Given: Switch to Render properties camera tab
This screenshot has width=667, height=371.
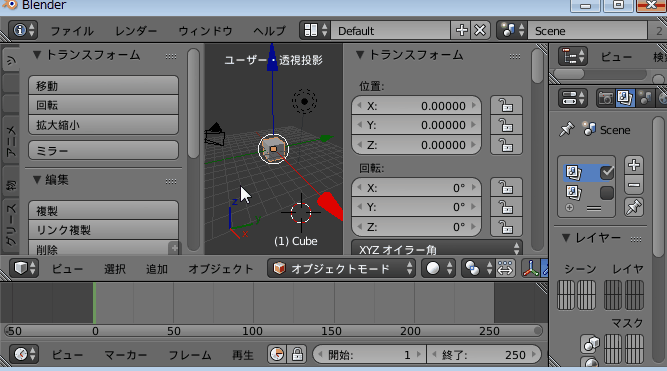Looking at the screenshot, I should (605, 98).
